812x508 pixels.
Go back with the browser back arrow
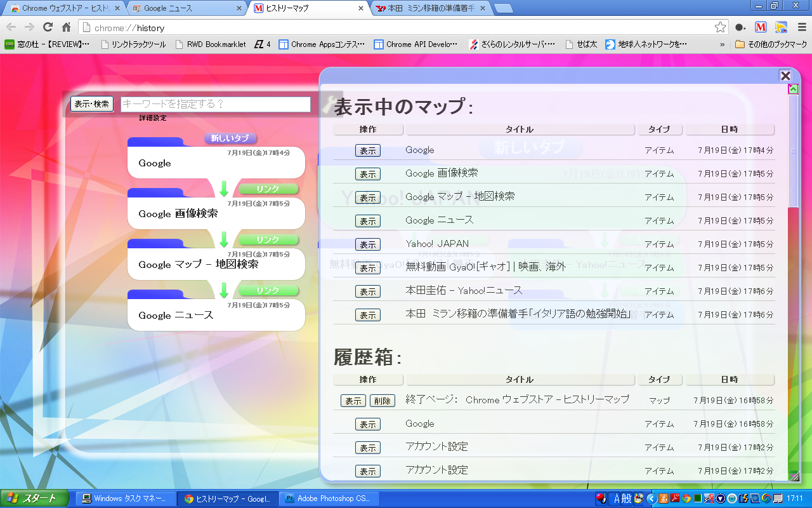pyautogui.click(x=11, y=27)
